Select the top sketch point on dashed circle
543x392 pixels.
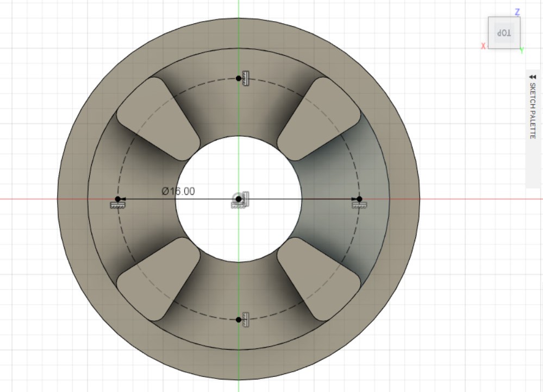click(239, 79)
